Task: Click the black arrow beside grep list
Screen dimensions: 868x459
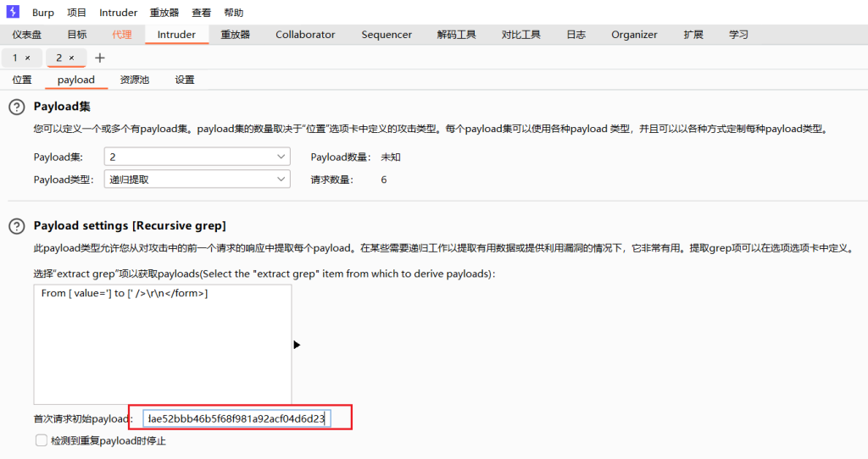Action: tap(298, 345)
